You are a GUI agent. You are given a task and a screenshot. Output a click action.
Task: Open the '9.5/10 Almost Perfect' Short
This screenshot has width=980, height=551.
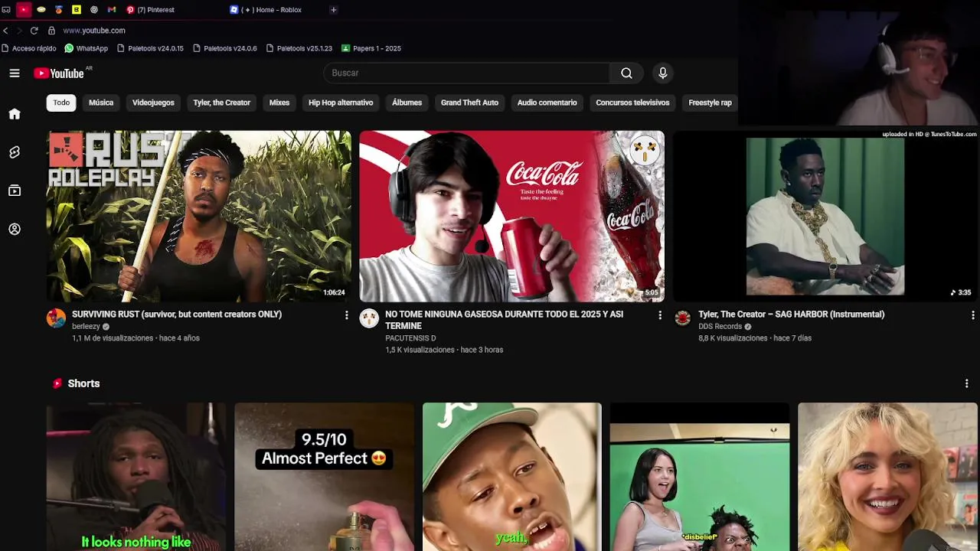tap(324, 477)
